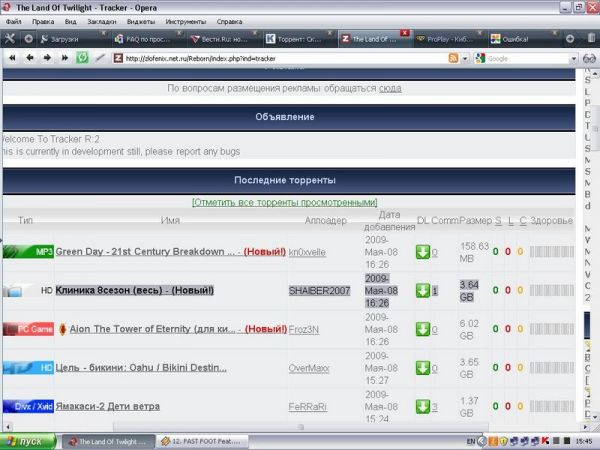Viewport: 600px width, 450px height.
Task: Reload the page with green refresh icon
Action: click(82, 58)
